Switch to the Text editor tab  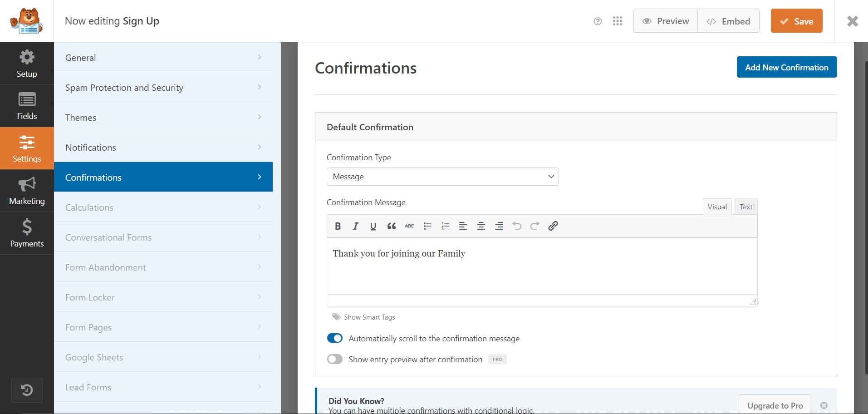(745, 207)
